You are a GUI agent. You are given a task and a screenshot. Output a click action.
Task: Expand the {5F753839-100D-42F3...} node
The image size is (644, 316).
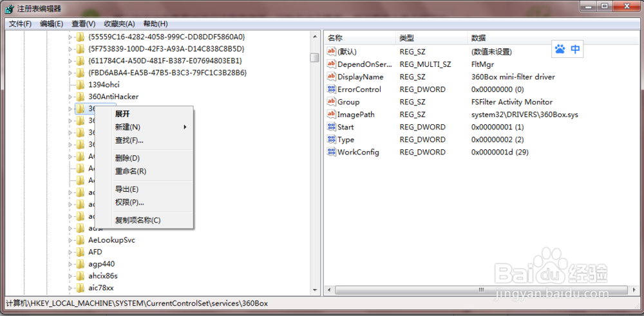[70, 50]
